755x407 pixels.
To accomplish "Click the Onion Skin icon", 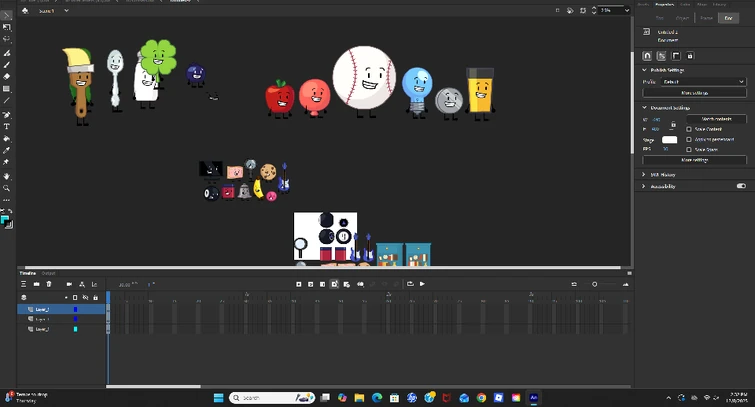I will (360, 284).
